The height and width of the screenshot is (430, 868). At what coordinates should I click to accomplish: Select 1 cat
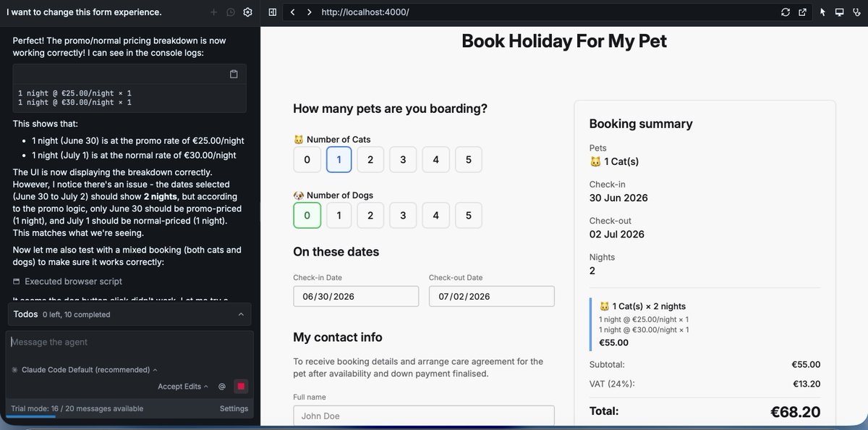(x=339, y=159)
